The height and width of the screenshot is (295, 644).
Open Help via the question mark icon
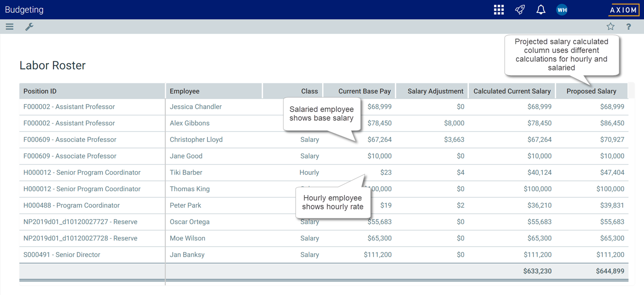click(x=628, y=26)
